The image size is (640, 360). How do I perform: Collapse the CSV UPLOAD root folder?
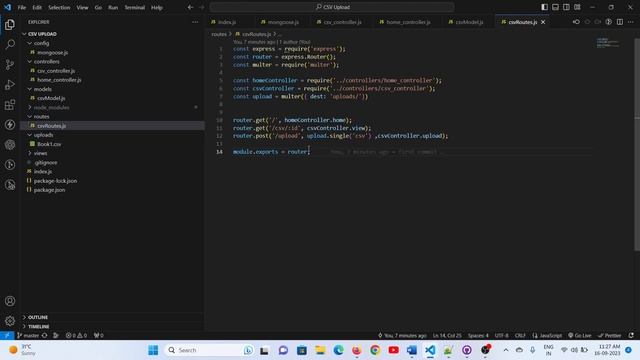[112, 34]
